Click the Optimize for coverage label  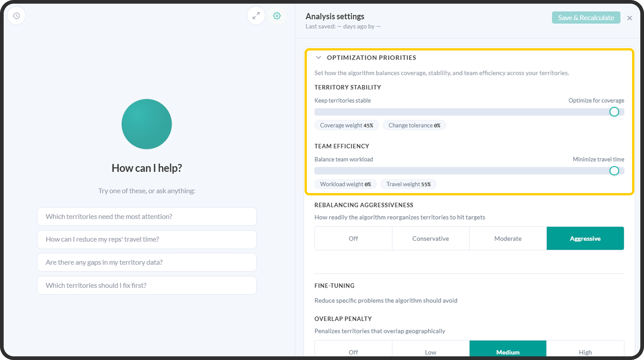click(x=596, y=100)
